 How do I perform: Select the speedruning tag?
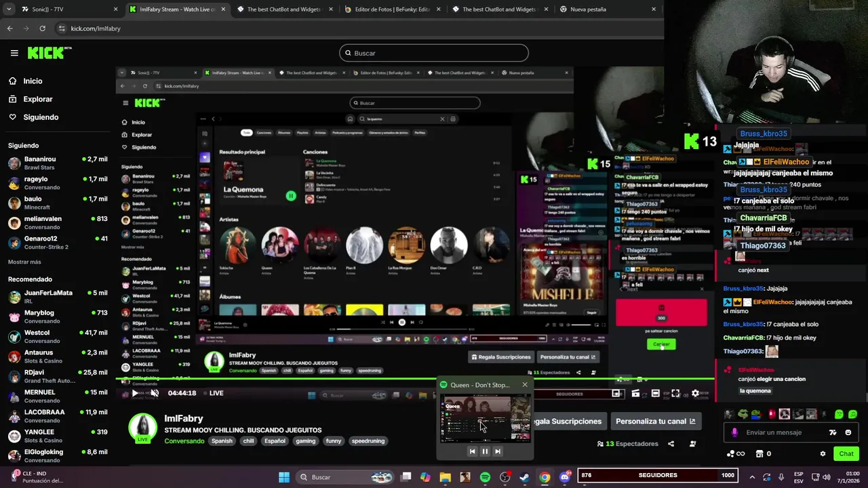point(368,441)
